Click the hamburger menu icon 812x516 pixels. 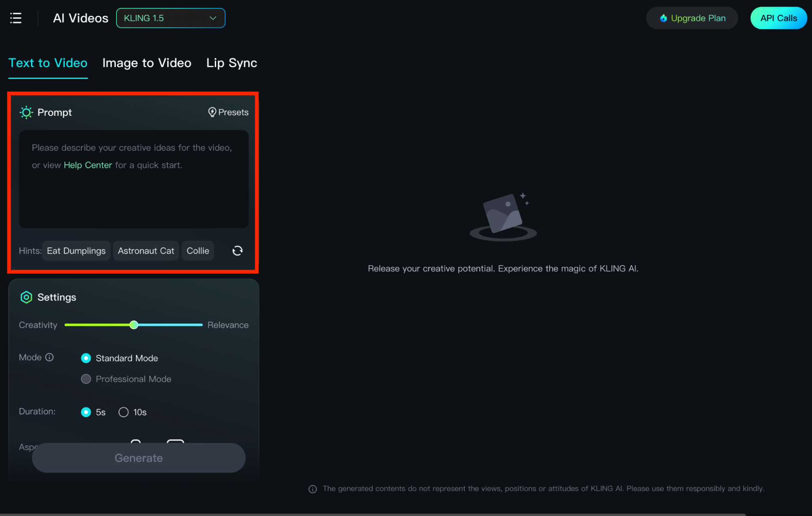click(x=16, y=17)
